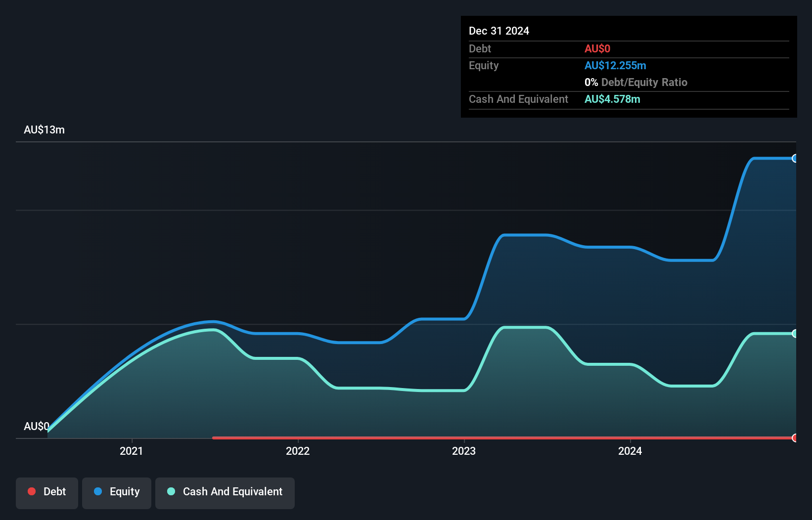The height and width of the screenshot is (520, 812).
Task: Click the red Debt legend dot
Action: pyautogui.click(x=32, y=491)
